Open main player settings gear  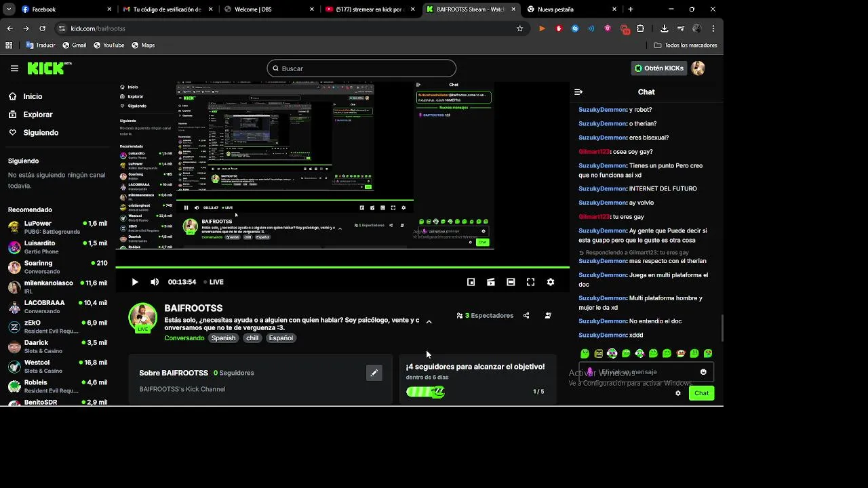[551, 282]
